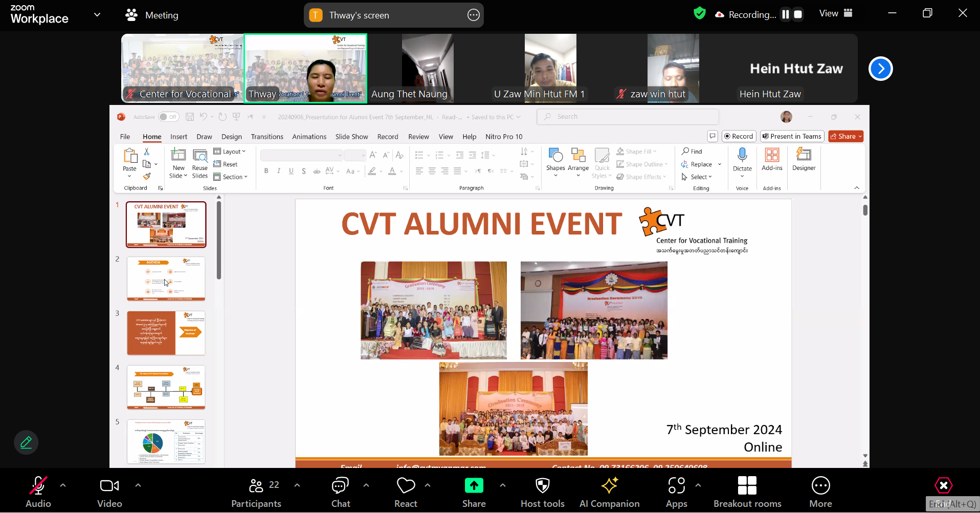The image size is (980, 513).
Task: Click Find in Editing group
Action: point(692,152)
